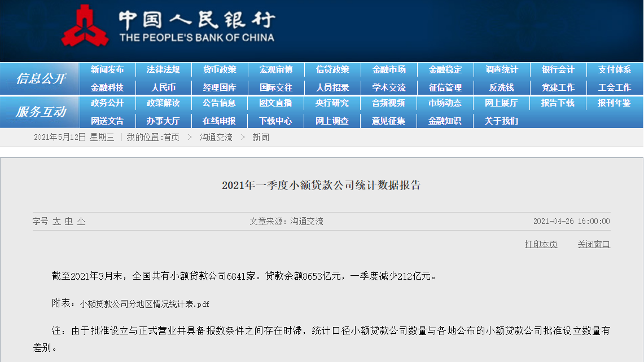Open 央行研究 menu item

(332, 103)
